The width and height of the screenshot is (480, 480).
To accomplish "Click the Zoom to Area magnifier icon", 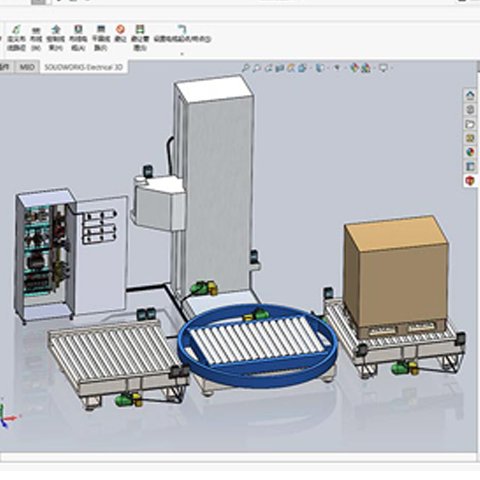I will click(256, 68).
